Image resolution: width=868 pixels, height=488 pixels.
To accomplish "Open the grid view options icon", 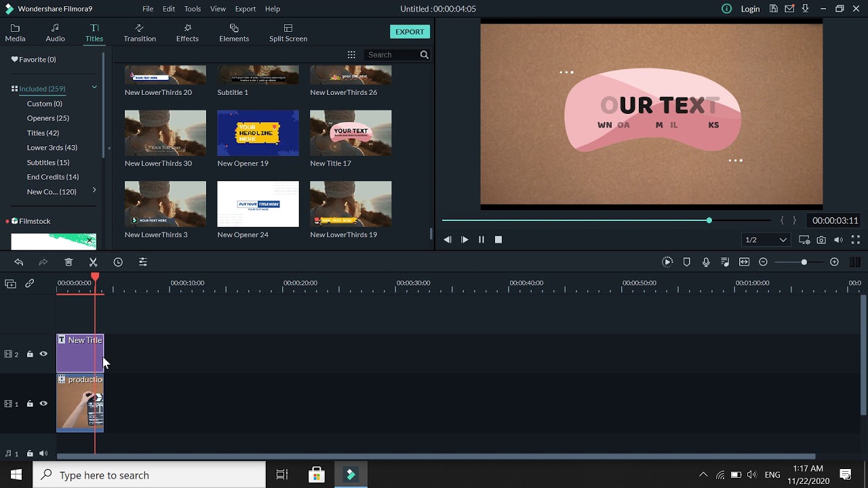I will click(351, 55).
